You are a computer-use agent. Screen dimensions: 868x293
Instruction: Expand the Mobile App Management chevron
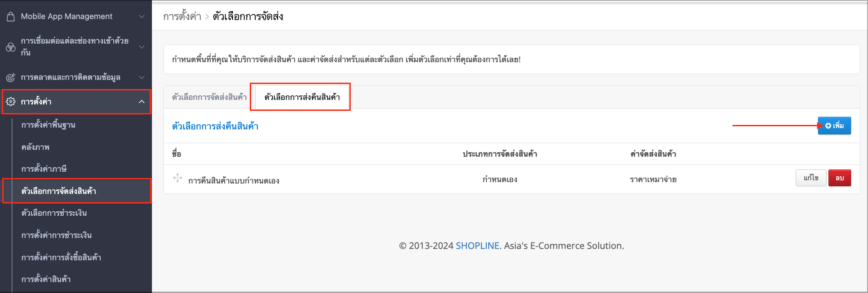click(x=141, y=16)
